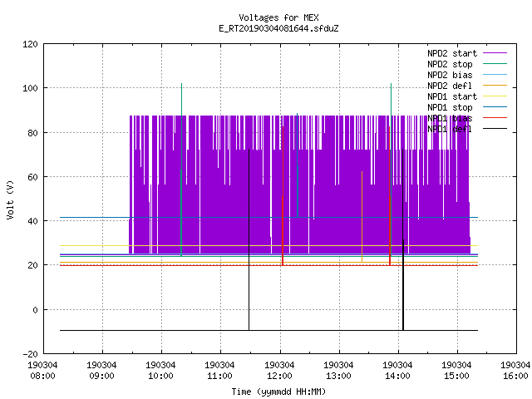Click the x-axis tick 190304 15:00
This screenshot has width=532, height=399.
(456, 371)
